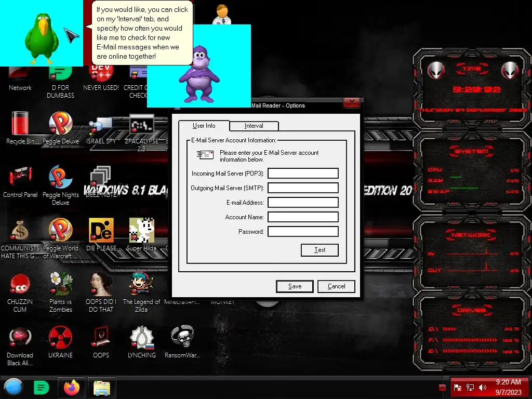Open the DEEZ NUTZ desktop icon

pyautogui.click(x=101, y=181)
